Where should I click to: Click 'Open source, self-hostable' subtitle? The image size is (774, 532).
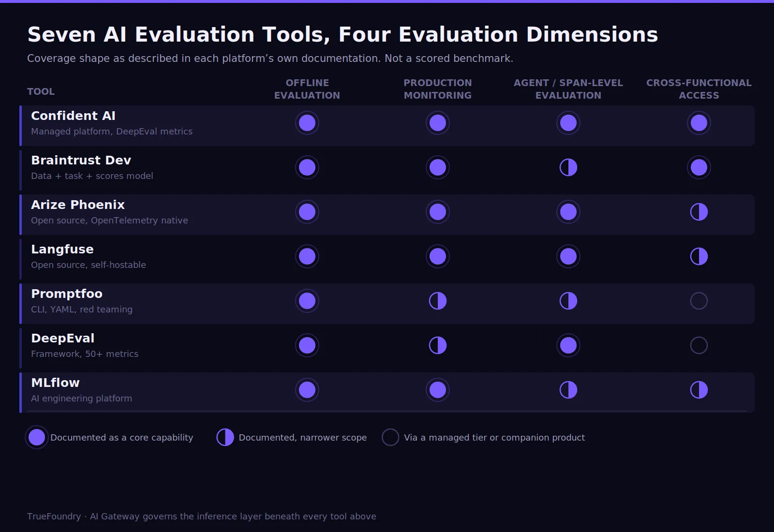tap(89, 265)
